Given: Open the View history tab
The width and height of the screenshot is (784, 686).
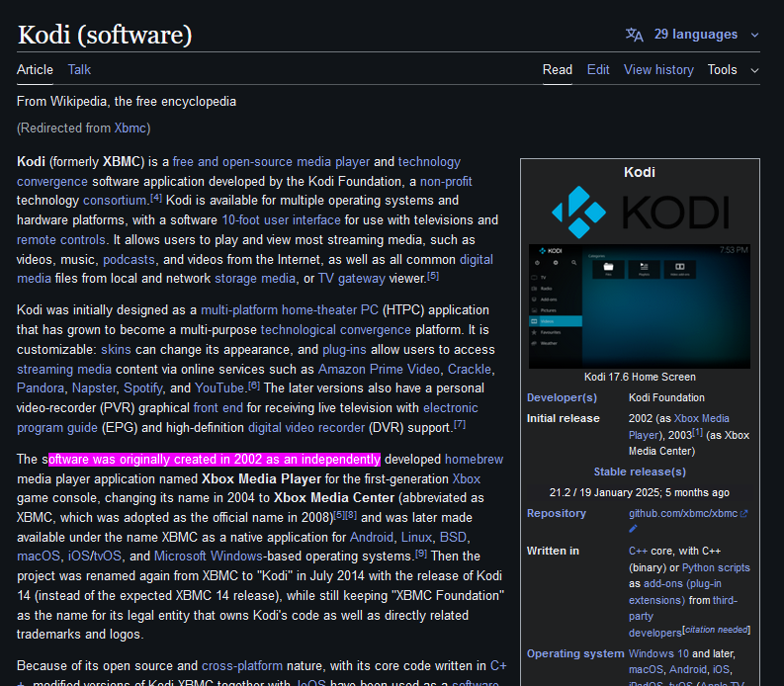Looking at the screenshot, I should click(658, 70).
